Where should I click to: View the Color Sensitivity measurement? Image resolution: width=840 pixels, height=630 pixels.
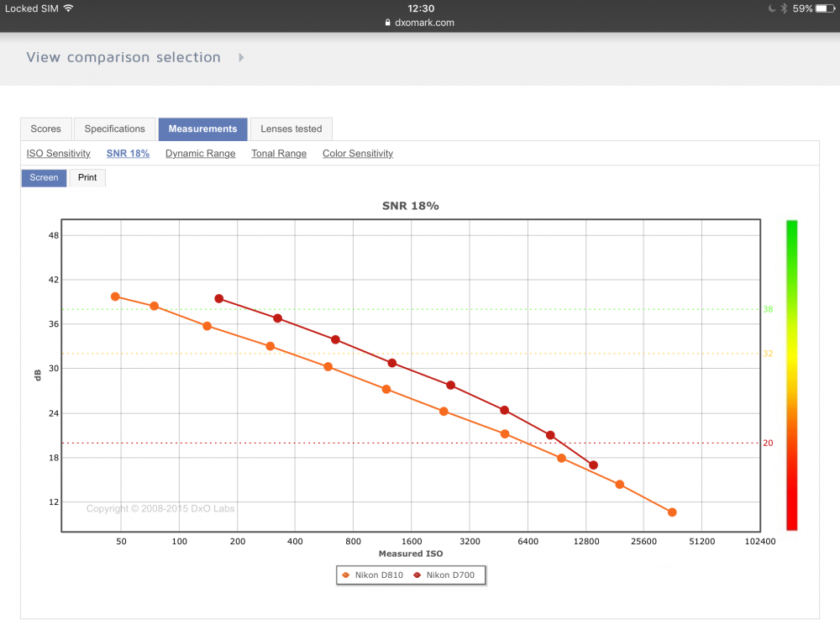pyautogui.click(x=357, y=153)
